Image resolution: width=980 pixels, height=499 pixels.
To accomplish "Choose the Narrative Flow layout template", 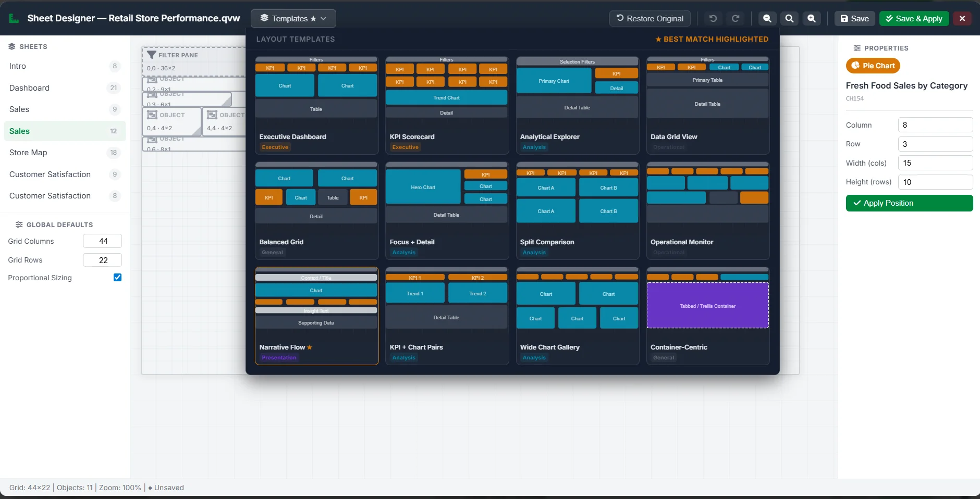I will coord(316,316).
